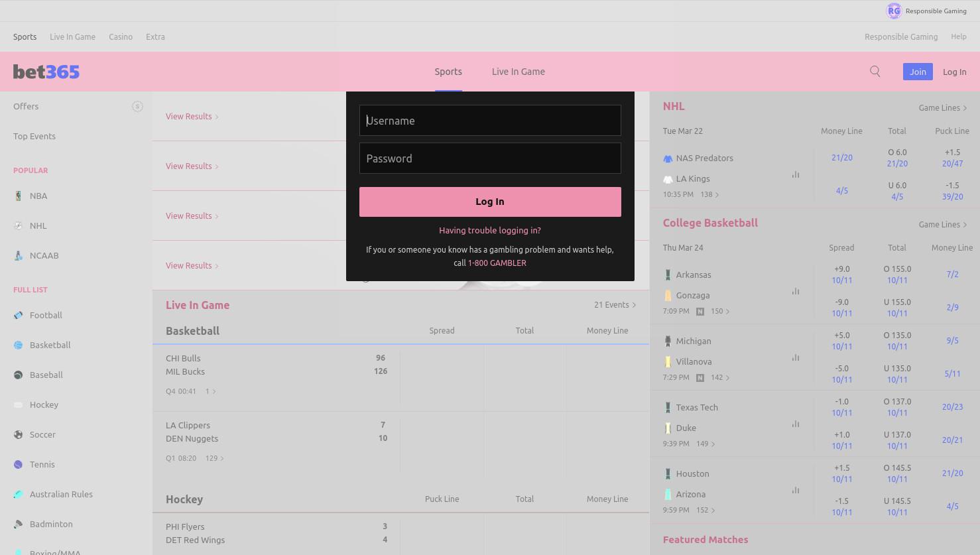Focus the Username field
980x555 pixels.
pyautogui.click(x=490, y=120)
